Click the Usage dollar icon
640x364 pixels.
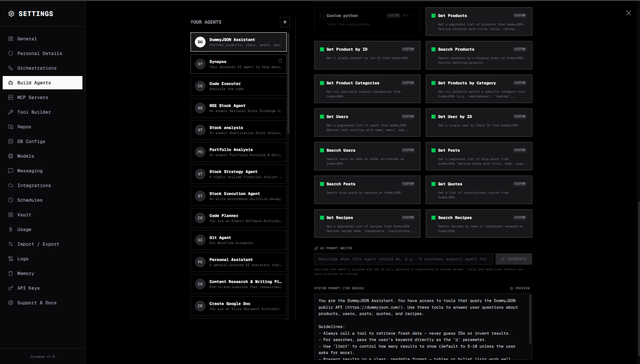click(x=11, y=229)
